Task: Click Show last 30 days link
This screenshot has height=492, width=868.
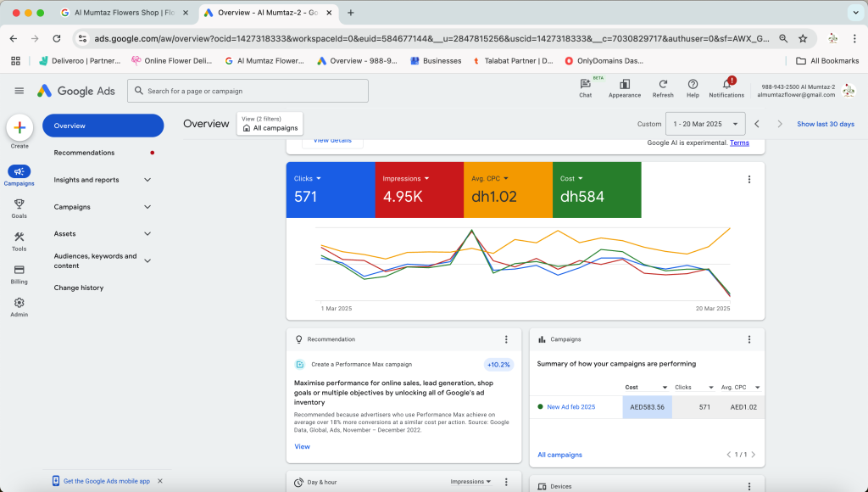Action: click(826, 124)
